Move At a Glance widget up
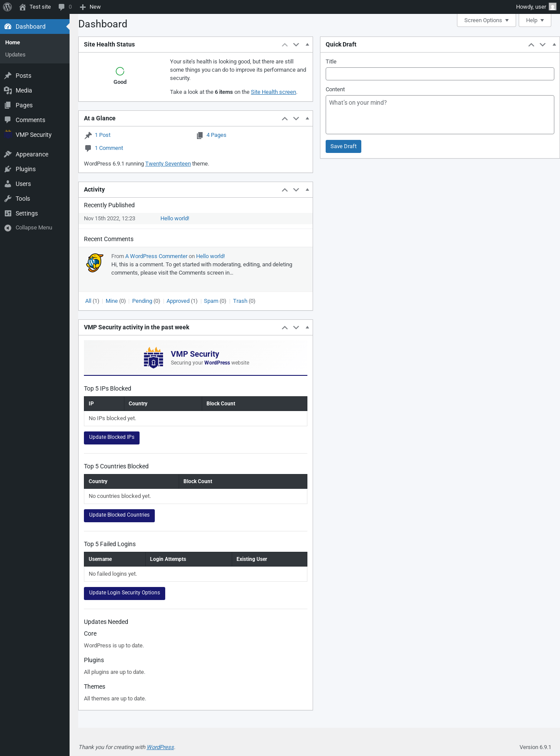Screen dimensions: 560x756 click(x=285, y=119)
